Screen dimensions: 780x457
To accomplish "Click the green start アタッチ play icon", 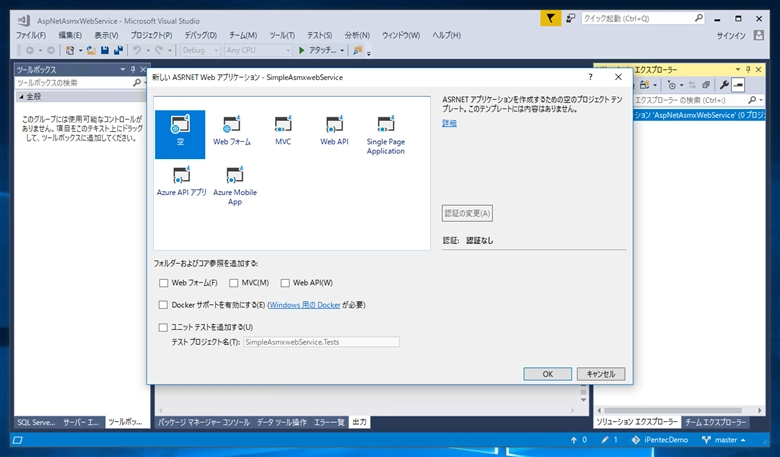I will [x=301, y=50].
